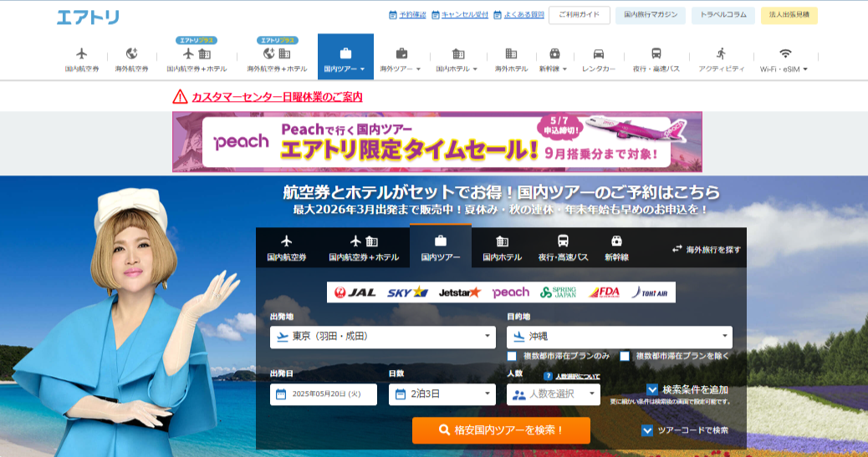Select the Spring Japan airline logo

(x=558, y=292)
